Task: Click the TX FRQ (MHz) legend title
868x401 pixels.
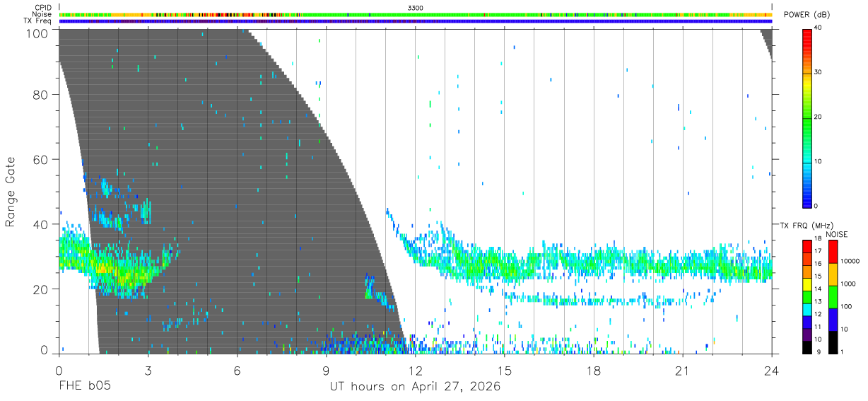Action: tap(805, 226)
